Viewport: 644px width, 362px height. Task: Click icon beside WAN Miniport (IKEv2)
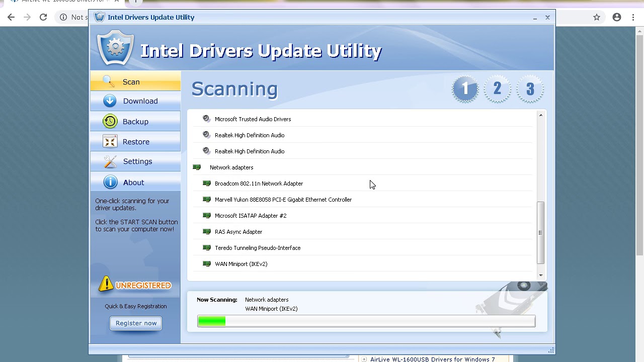coord(206,264)
